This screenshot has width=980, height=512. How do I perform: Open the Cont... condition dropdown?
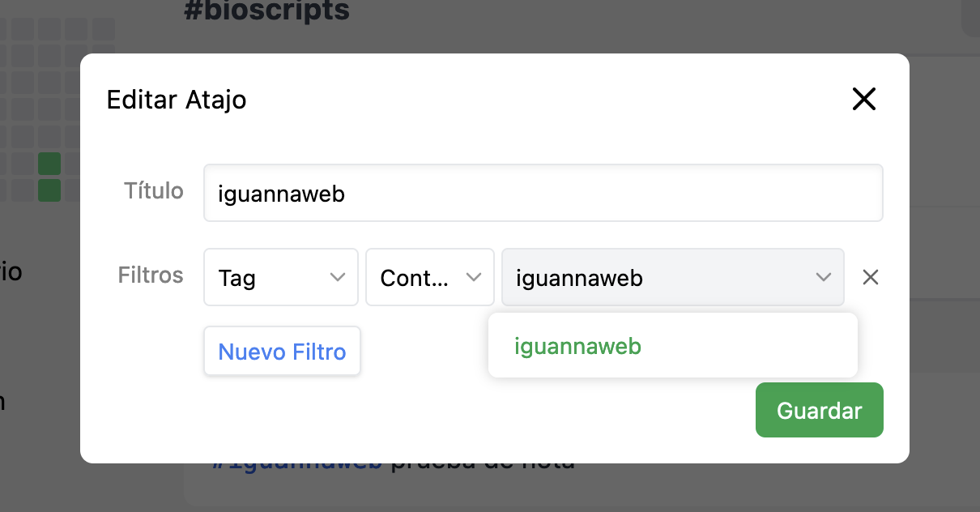[x=429, y=277]
